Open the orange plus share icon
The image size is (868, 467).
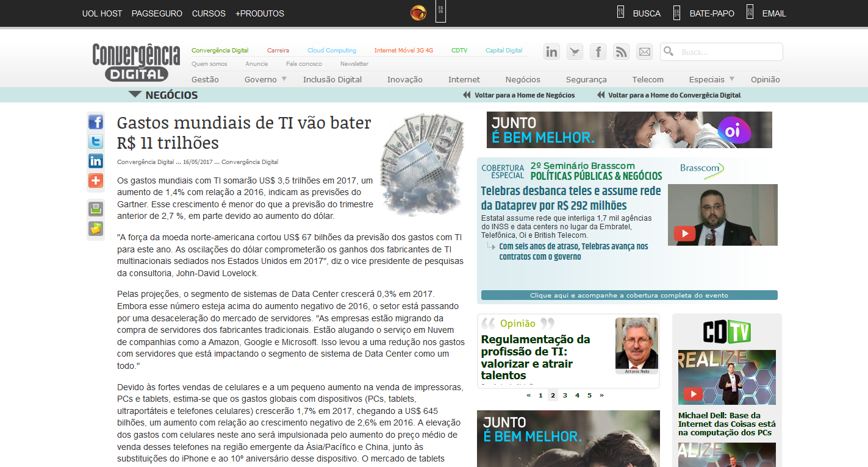coord(96,180)
